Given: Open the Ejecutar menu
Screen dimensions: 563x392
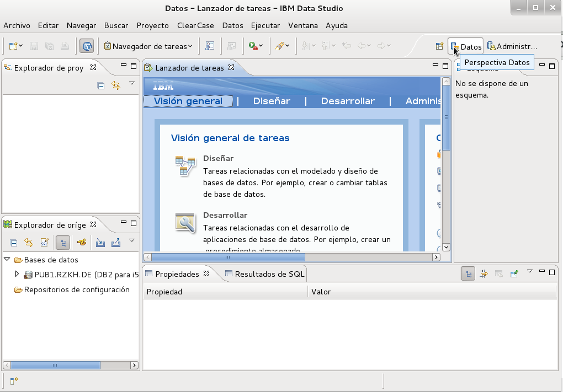Looking at the screenshot, I should click(x=265, y=25).
